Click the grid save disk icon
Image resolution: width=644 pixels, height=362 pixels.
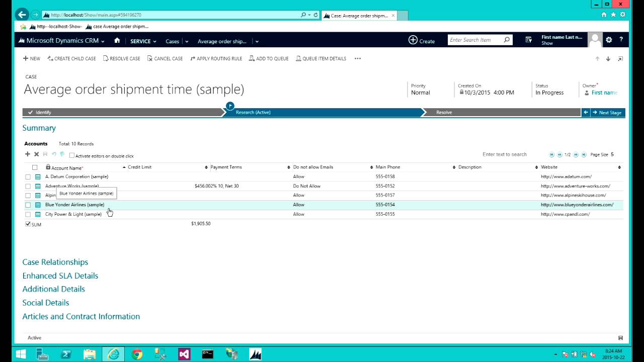[45, 154]
